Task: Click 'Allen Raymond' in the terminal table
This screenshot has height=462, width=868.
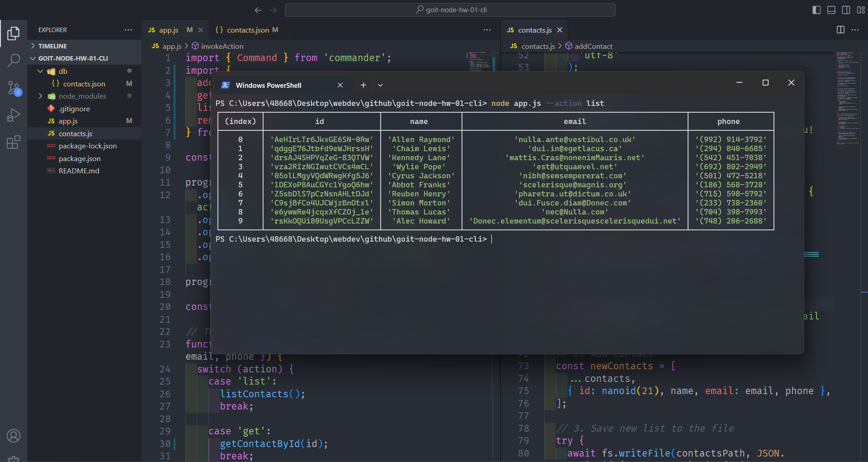Action: pos(421,139)
